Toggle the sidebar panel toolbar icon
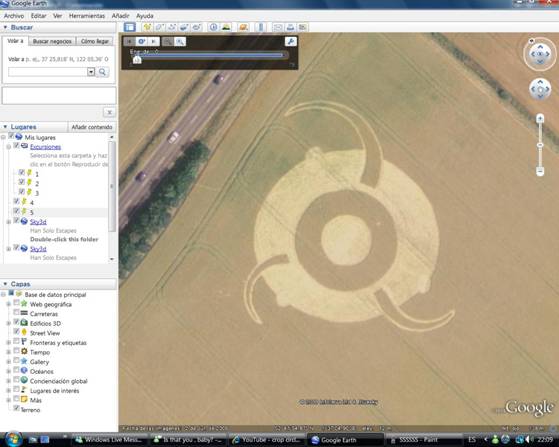The height and width of the screenshot is (447, 559). click(x=130, y=27)
